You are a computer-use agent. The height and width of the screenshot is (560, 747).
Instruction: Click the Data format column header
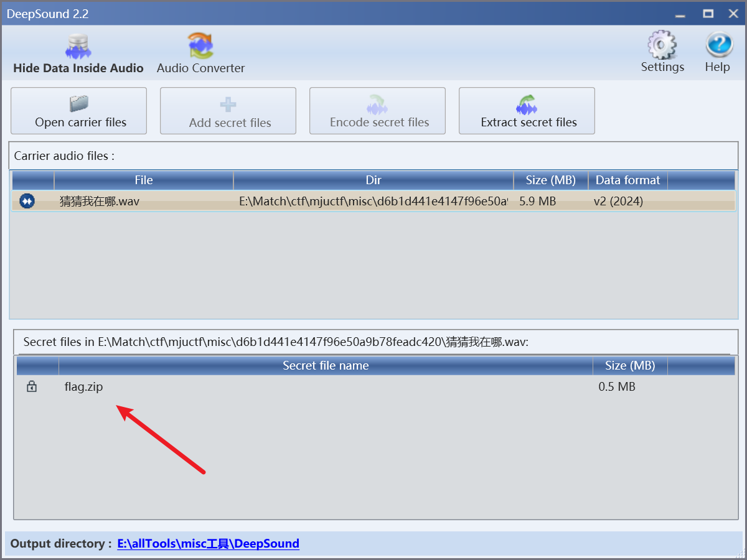pos(628,180)
